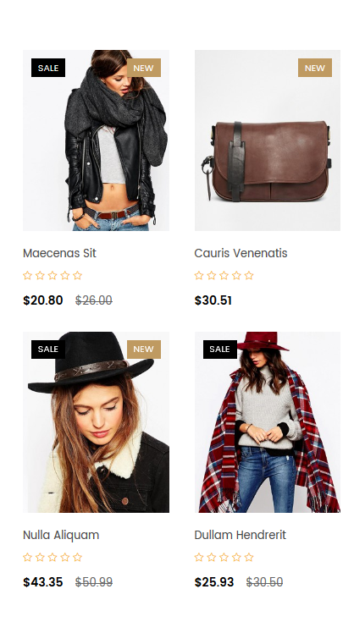
Task: Open the Maecenas Sit product title
Action: [x=59, y=253]
